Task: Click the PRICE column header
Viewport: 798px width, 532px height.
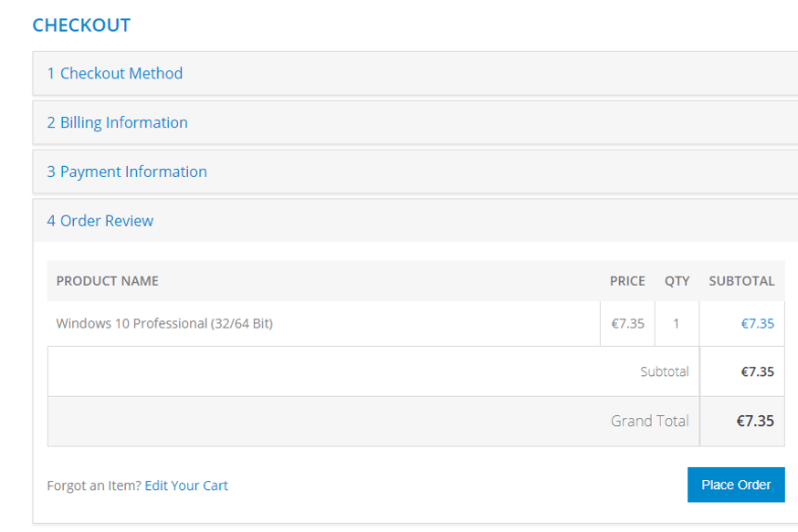Action: [x=627, y=281]
